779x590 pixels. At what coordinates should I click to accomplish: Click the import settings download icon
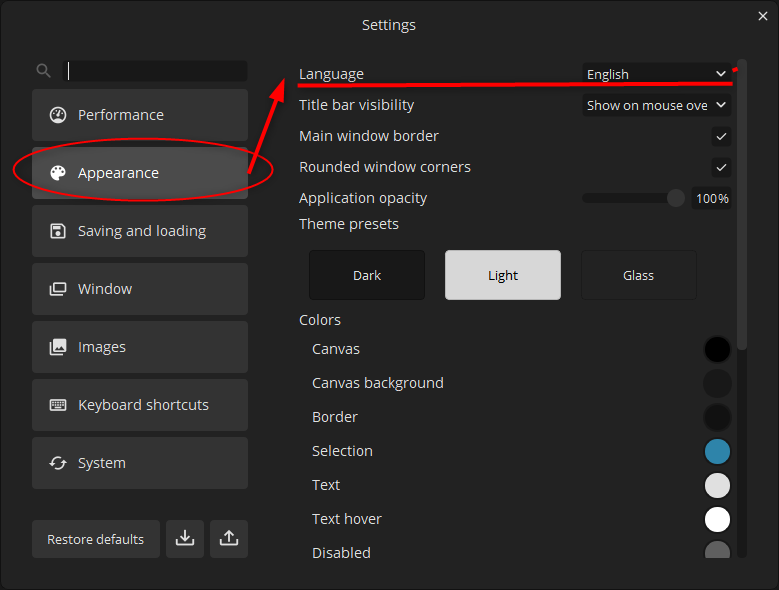pos(185,538)
